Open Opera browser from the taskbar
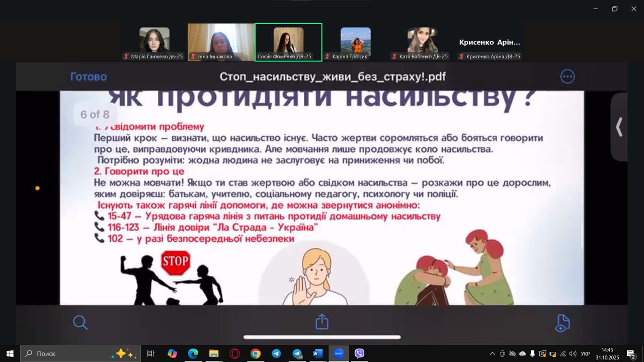This screenshot has width=644, height=362. pos(235,353)
